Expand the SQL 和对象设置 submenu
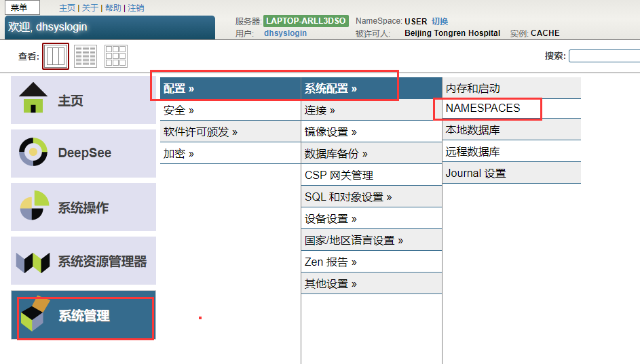This screenshot has width=640, height=364. tap(348, 197)
